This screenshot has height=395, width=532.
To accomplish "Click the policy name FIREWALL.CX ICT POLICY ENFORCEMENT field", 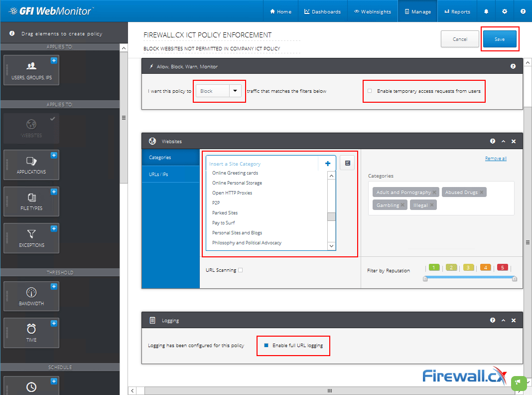I will [x=222, y=35].
